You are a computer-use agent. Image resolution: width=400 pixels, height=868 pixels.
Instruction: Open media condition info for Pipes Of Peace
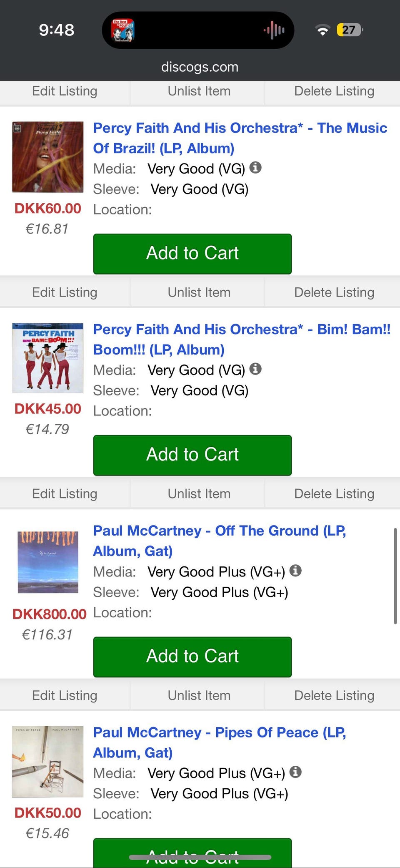pyautogui.click(x=295, y=772)
